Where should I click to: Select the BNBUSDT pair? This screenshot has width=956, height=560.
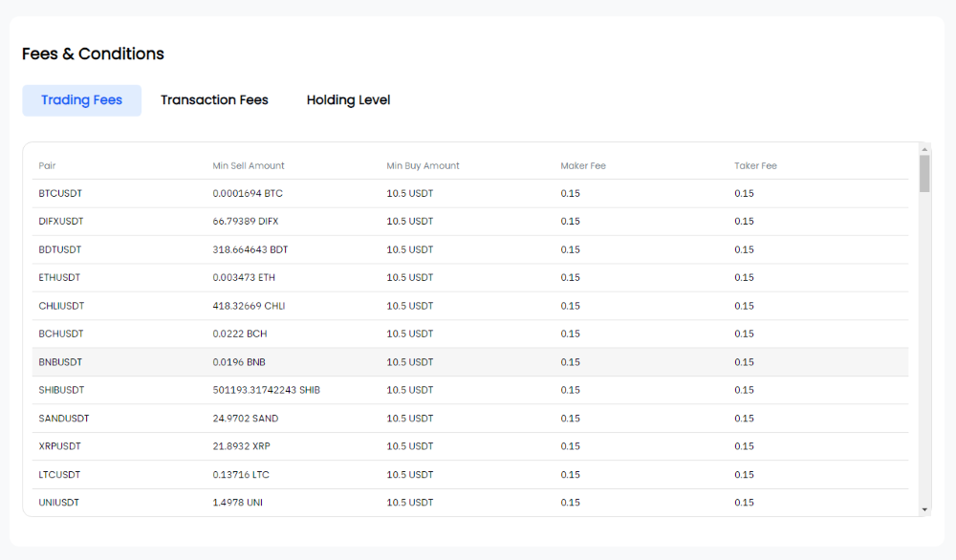pos(60,362)
